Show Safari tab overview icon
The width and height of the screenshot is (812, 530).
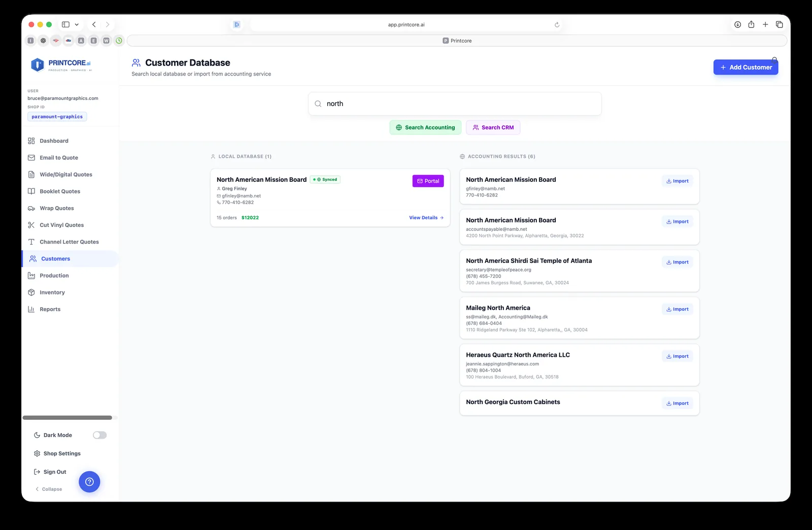coord(780,24)
